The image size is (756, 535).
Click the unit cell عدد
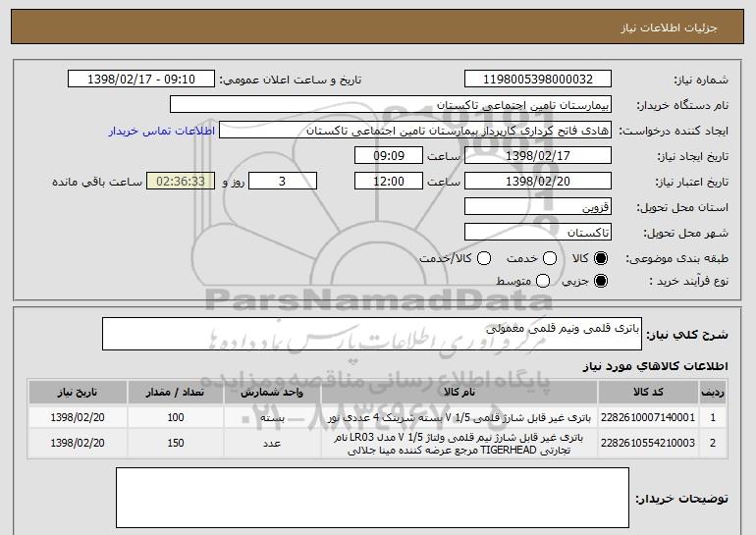(x=272, y=443)
